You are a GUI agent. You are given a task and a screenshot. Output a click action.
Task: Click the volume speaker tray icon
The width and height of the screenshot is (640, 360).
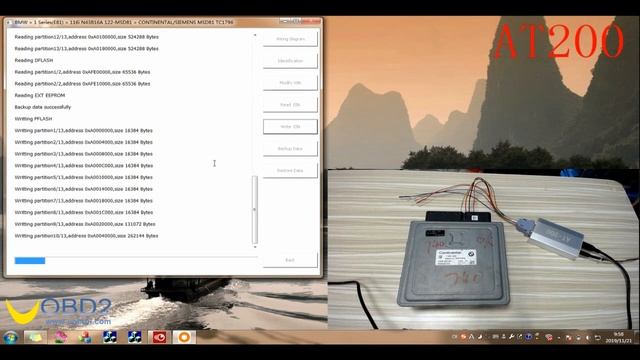click(588, 338)
